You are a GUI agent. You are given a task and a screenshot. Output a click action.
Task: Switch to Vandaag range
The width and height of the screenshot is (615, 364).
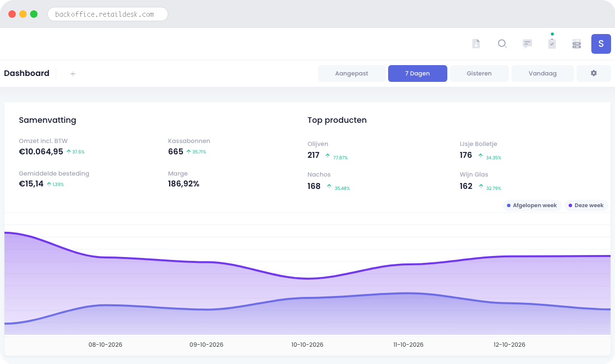(x=543, y=73)
